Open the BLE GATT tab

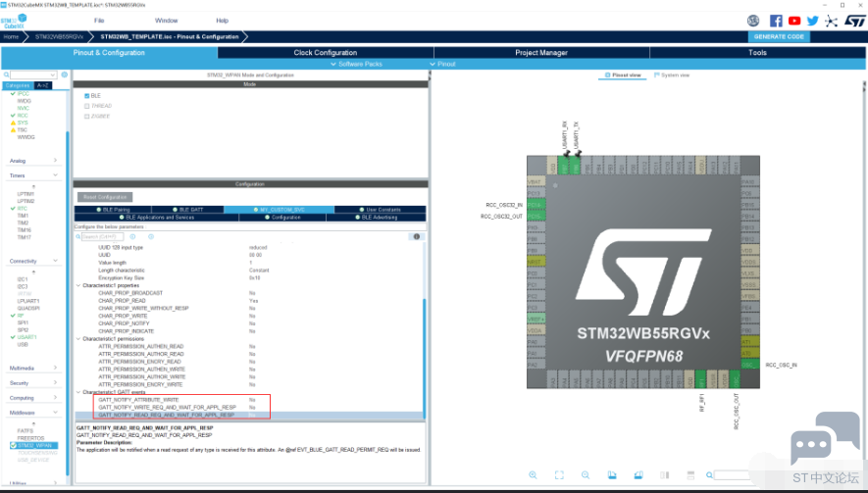[x=187, y=210]
